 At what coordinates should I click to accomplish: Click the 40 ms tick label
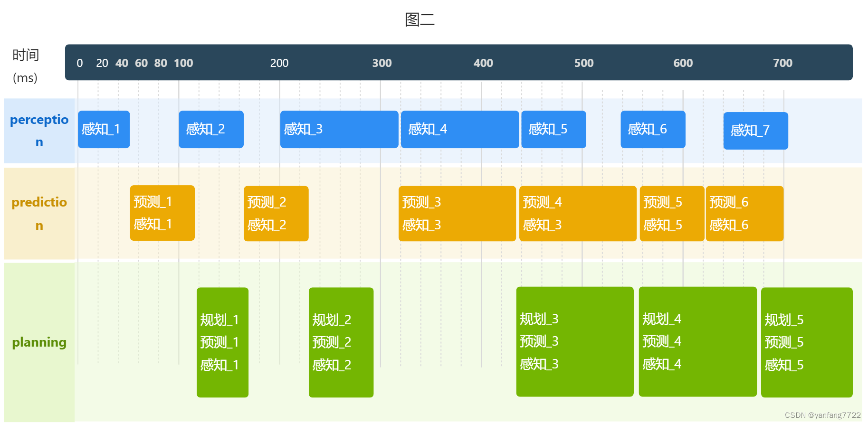(x=122, y=63)
